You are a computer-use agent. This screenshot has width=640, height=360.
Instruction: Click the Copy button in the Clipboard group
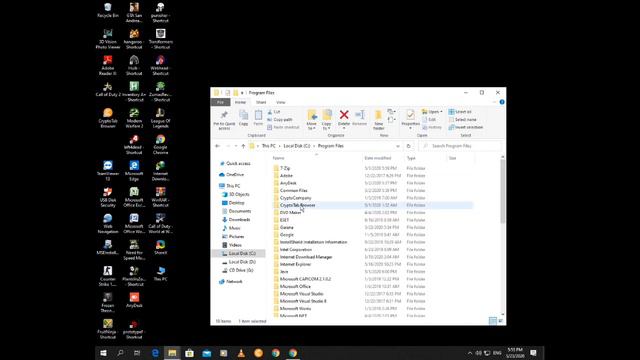click(x=243, y=118)
